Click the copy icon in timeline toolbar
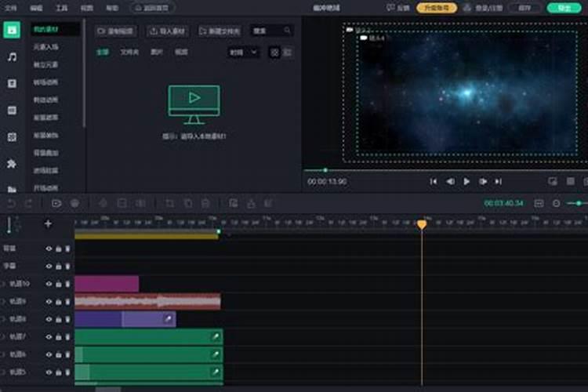Screen dimensions: 588x392 [x=188, y=203]
